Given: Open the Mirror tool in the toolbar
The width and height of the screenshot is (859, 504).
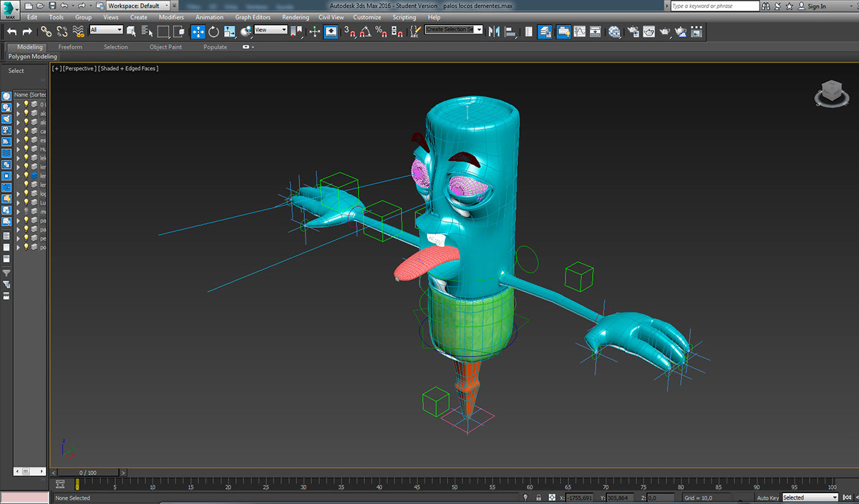Looking at the screenshot, I should coord(493,31).
